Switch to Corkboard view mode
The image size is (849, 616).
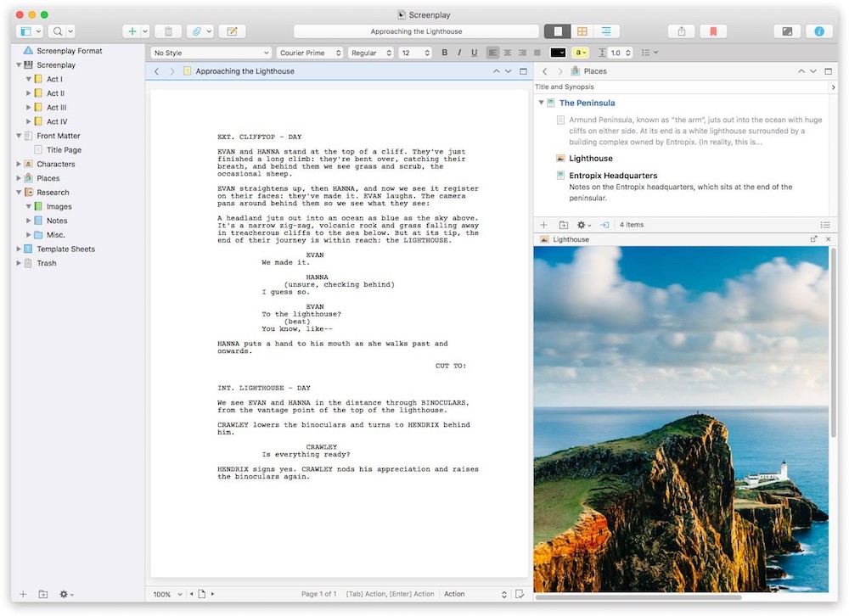(x=582, y=31)
